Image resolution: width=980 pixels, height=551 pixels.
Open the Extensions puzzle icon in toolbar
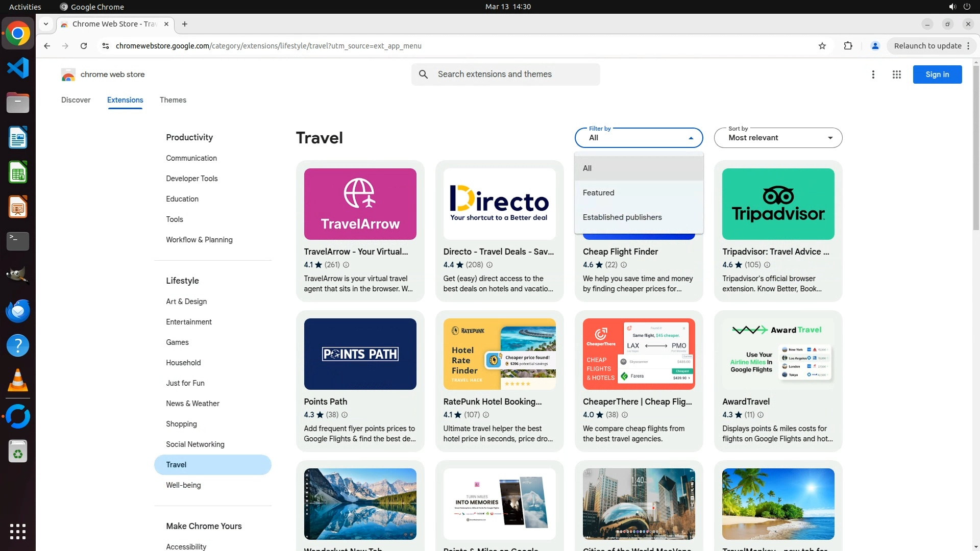(848, 46)
